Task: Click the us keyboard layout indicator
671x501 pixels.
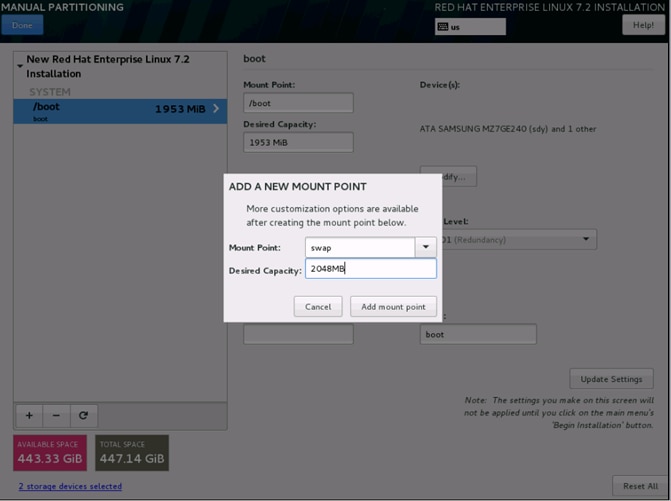Action: (x=470, y=27)
